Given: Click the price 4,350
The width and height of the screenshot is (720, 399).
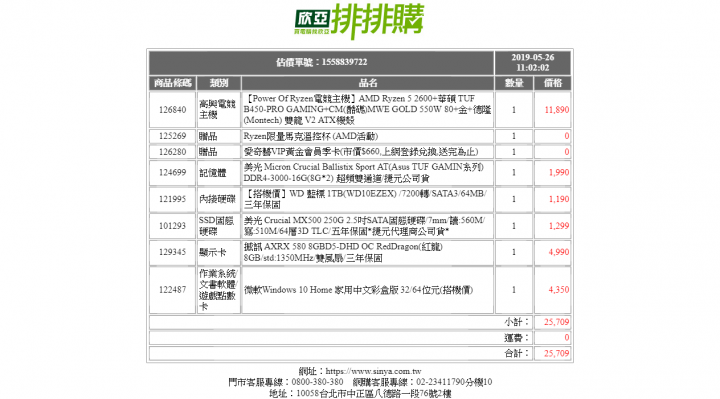Looking at the screenshot, I should [559, 290].
